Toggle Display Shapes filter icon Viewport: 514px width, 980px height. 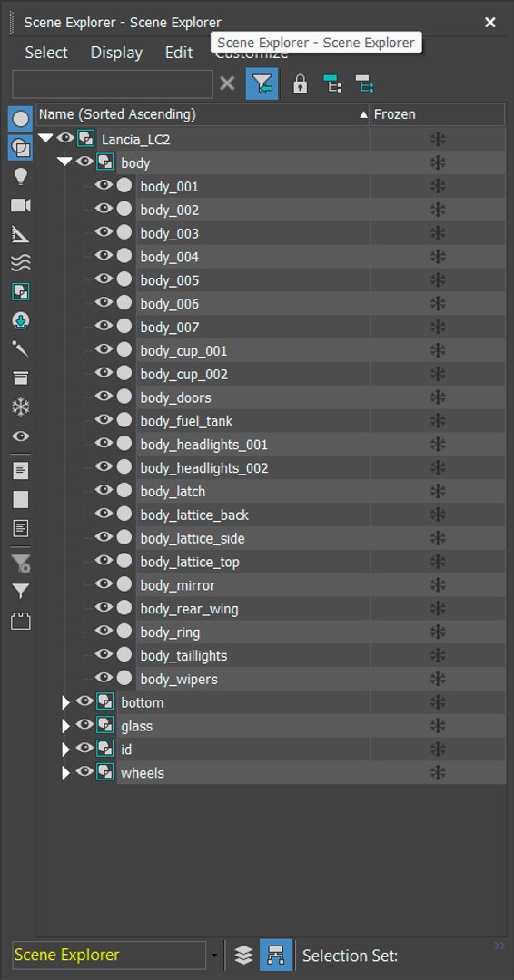click(20, 148)
